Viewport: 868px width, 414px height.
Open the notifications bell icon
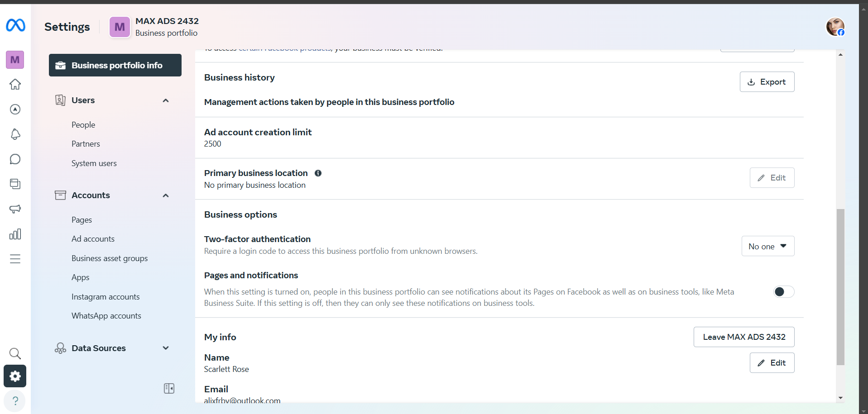coord(15,134)
